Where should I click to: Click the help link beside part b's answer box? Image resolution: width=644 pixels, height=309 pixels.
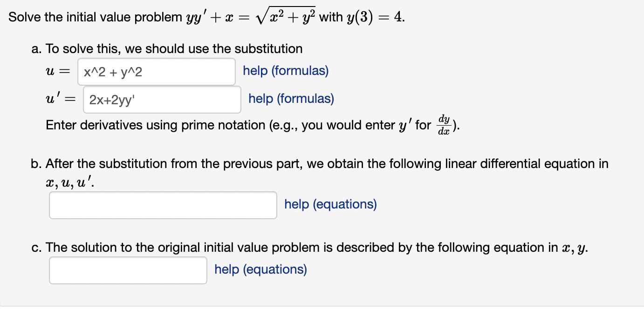(x=330, y=204)
